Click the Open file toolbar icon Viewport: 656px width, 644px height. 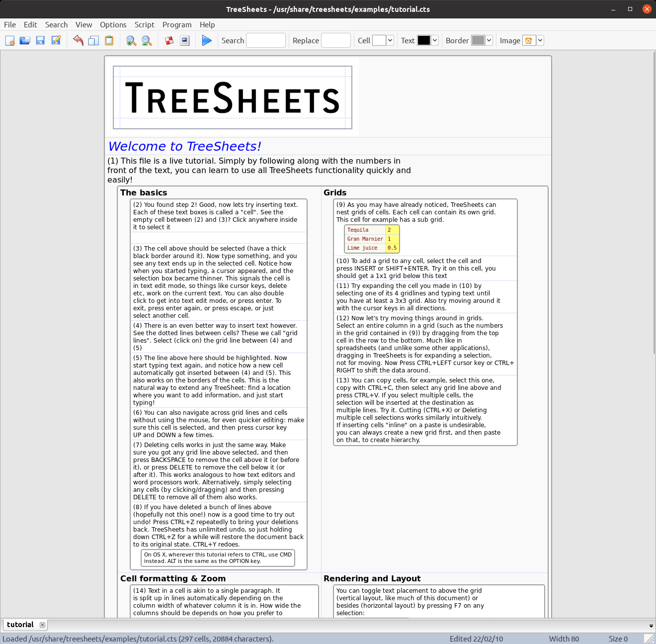coord(25,41)
